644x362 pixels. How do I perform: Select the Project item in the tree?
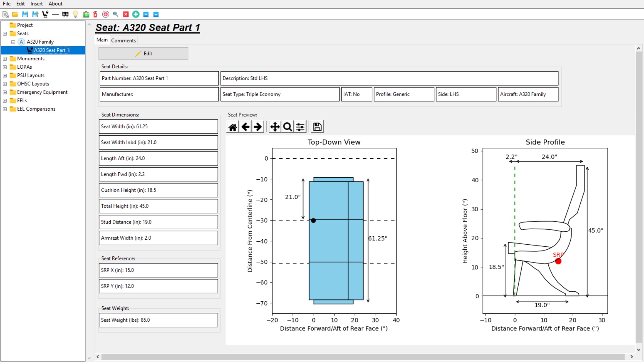click(x=25, y=25)
